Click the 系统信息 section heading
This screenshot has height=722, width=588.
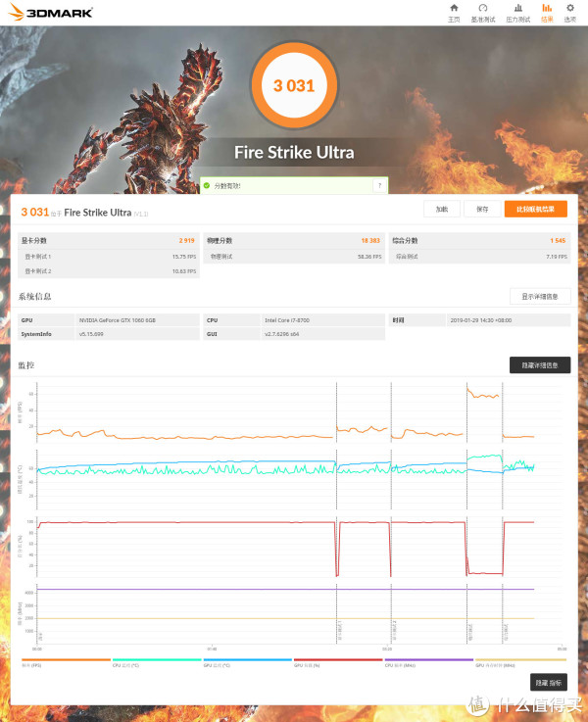34,296
